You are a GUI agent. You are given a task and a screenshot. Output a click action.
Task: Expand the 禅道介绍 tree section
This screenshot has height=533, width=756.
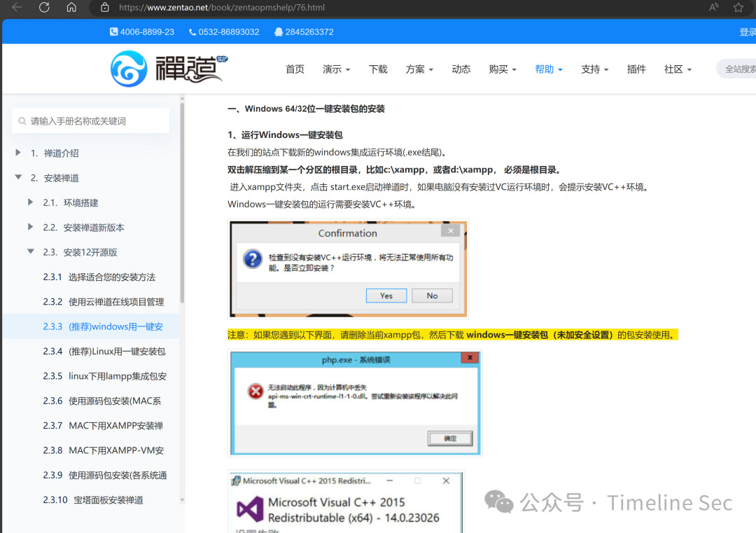click(x=18, y=153)
